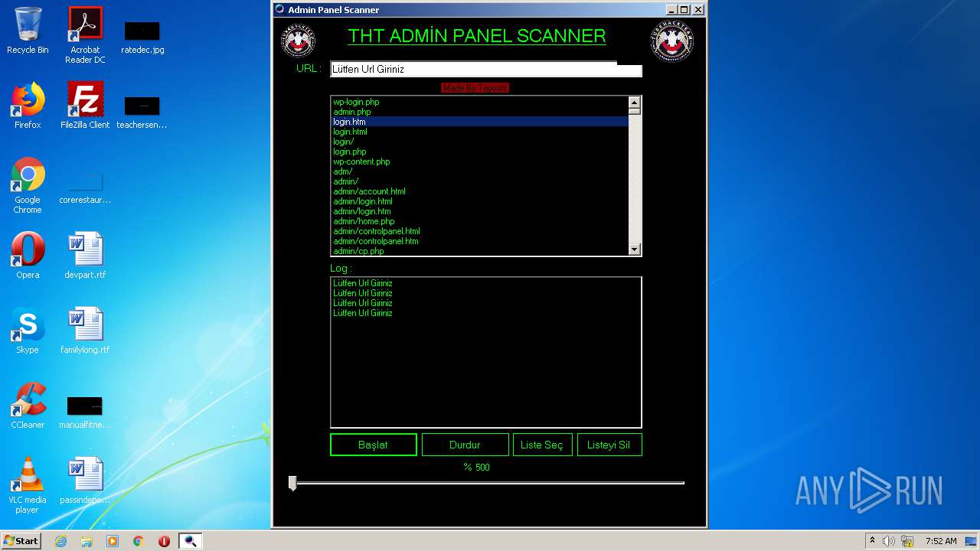Click the Başlat button
980x551 pixels.
pos(374,445)
